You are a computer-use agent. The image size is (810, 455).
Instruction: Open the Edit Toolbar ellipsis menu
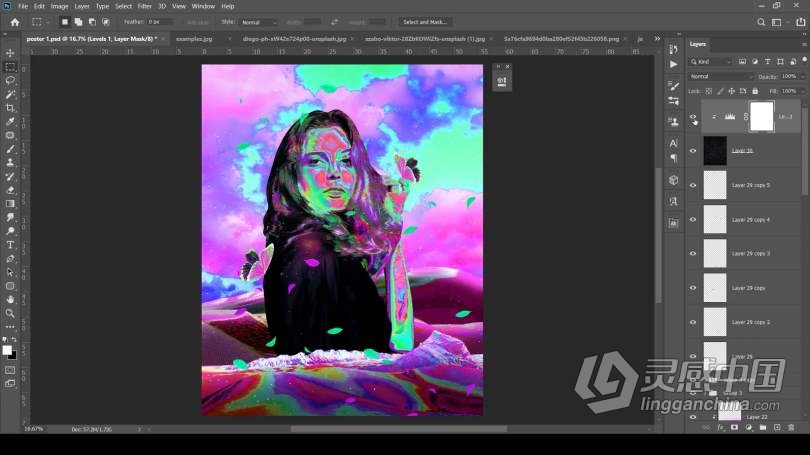pos(10,327)
